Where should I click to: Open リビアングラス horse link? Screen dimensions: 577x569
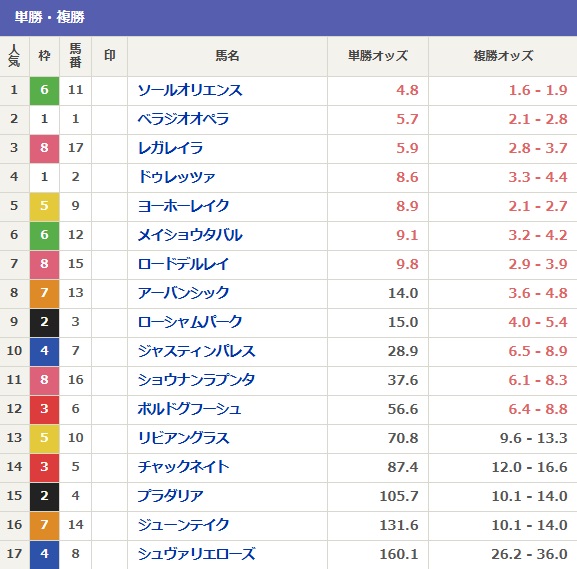click(183, 438)
